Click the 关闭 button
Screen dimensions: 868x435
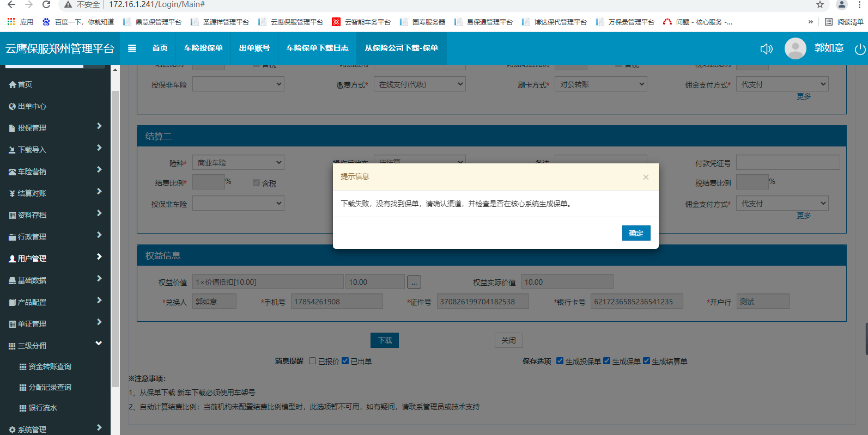508,340
